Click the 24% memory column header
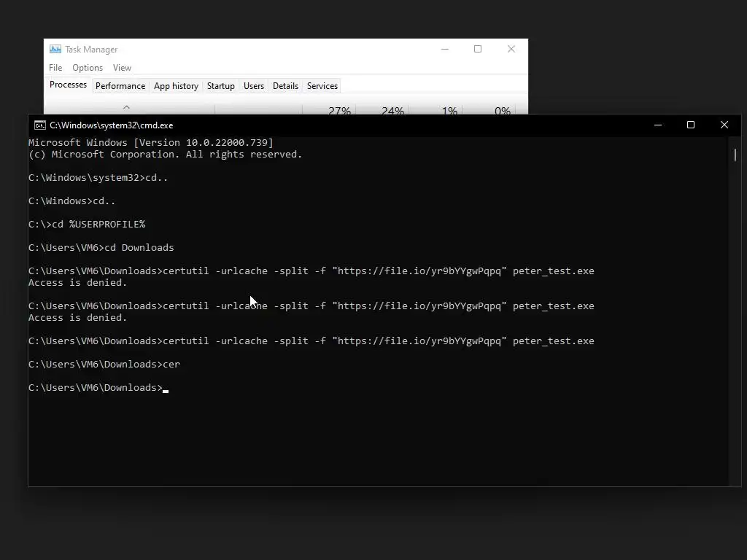747x560 pixels. (392, 111)
